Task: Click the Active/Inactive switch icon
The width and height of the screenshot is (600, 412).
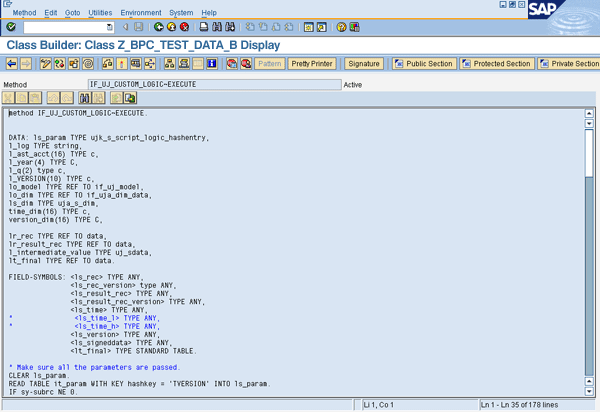Action: pos(60,64)
